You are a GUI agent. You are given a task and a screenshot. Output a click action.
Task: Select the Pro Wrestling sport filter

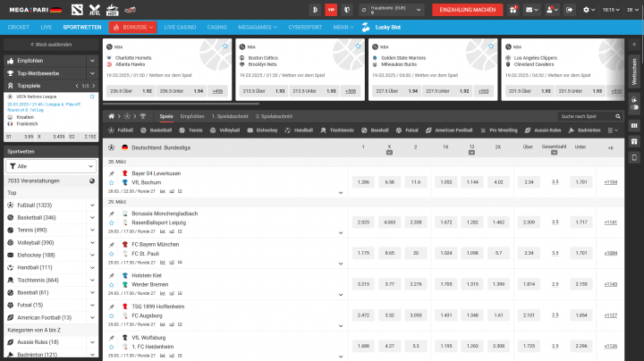click(498, 130)
